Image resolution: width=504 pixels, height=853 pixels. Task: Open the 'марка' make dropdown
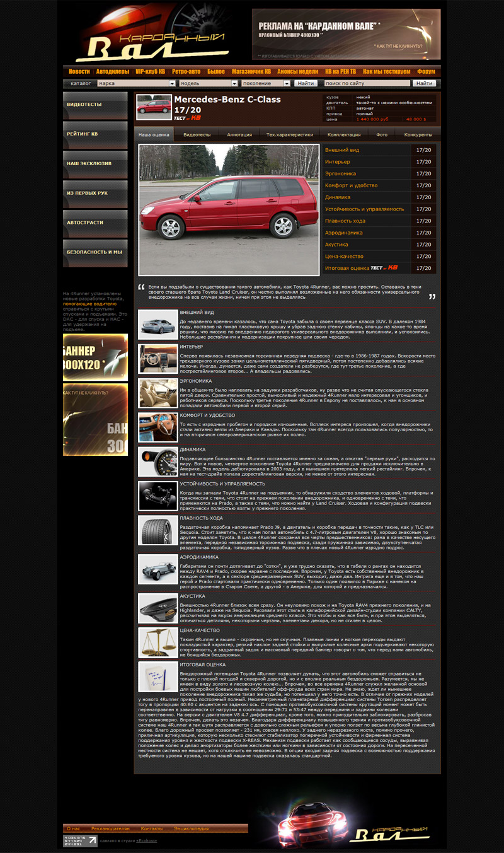[x=137, y=83]
